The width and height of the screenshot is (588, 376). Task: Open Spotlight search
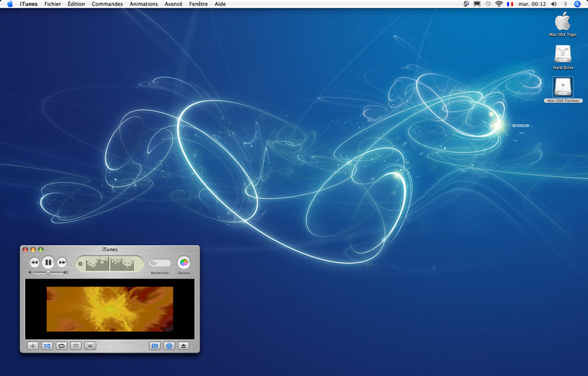(577, 4)
